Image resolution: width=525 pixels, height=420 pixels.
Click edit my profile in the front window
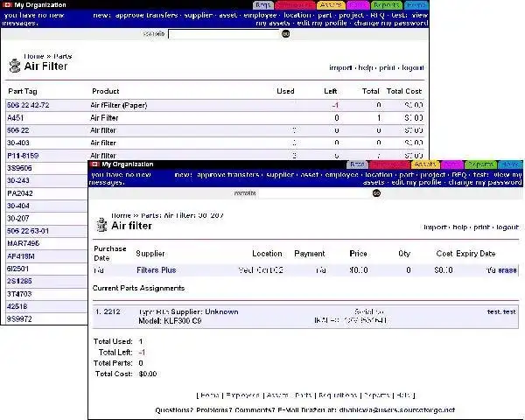tap(416, 183)
